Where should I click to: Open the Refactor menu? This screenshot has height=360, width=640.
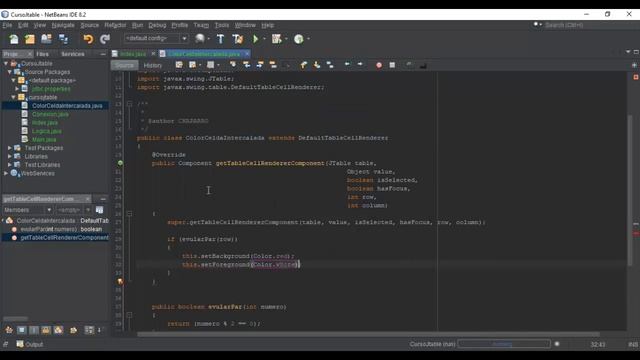point(115,25)
